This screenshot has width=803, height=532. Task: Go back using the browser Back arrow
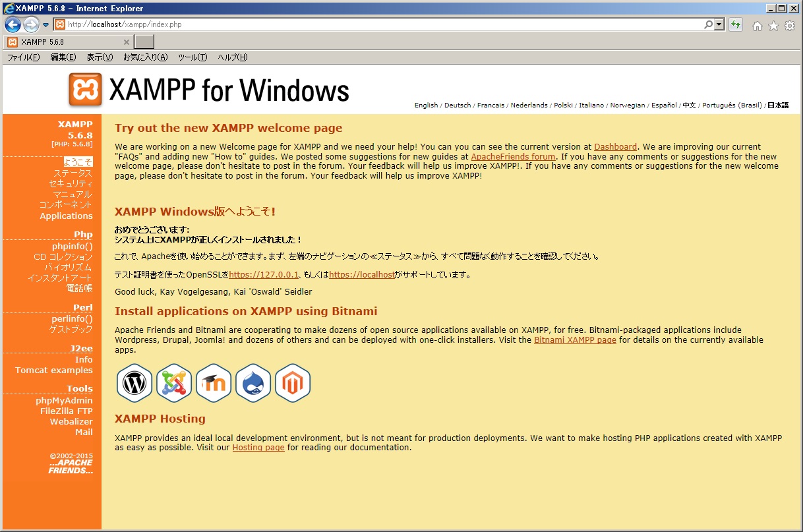pos(13,25)
